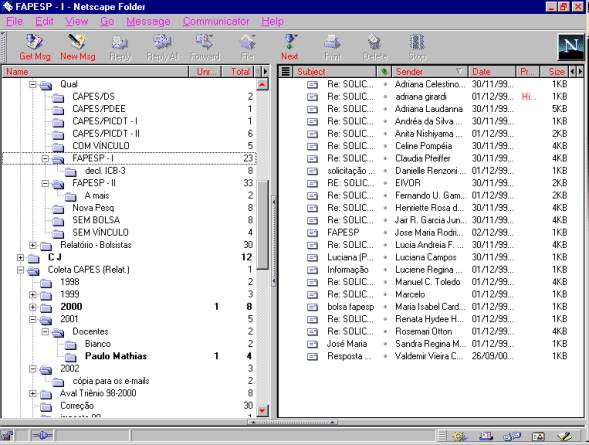Click the Netscape N logo icon
The image size is (589, 445).
(x=571, y=47)
